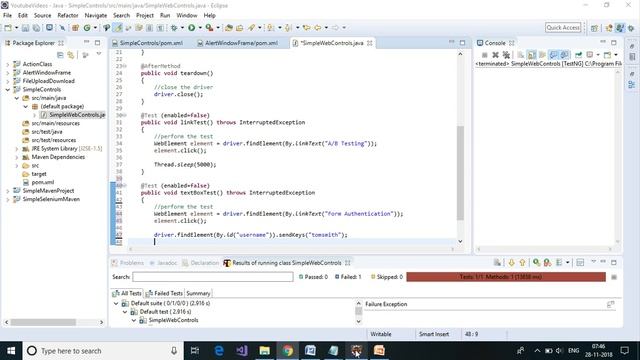Image resolution: width=640 pixels, height=360 pixels.
Task: Click Rerun Test green icon in results
Action: coord(536,263)
